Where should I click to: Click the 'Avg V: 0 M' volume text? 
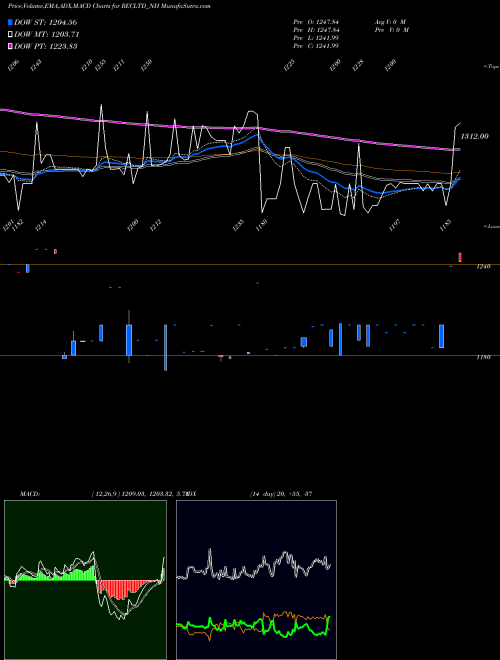tap(390, 22)
